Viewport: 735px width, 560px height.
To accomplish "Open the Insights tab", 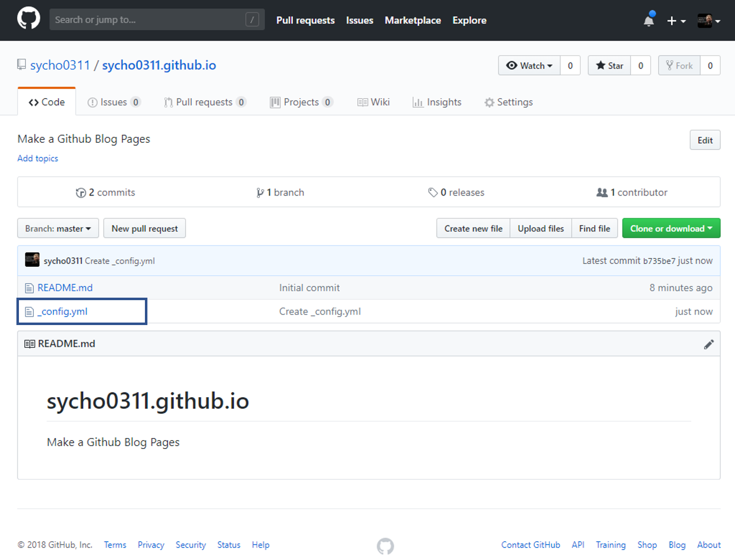I will pos(437,102).
